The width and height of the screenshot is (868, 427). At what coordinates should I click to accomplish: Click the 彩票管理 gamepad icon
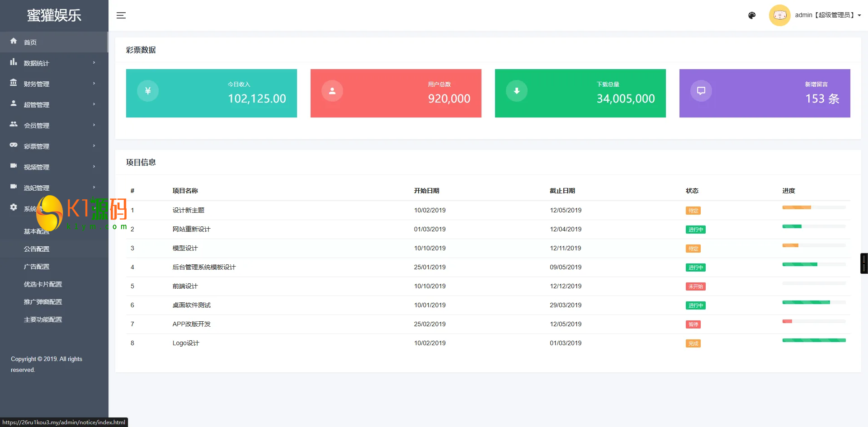pos(14,145)
